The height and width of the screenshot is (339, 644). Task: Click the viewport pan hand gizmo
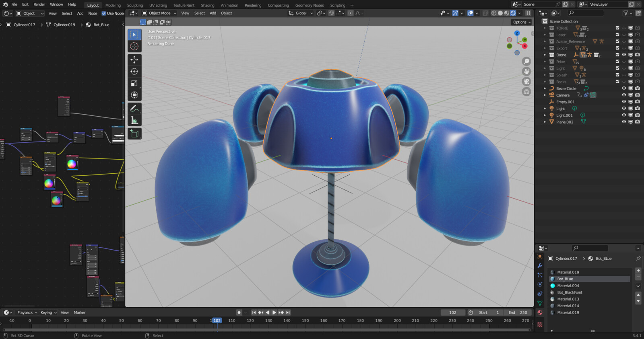point(526,72)
